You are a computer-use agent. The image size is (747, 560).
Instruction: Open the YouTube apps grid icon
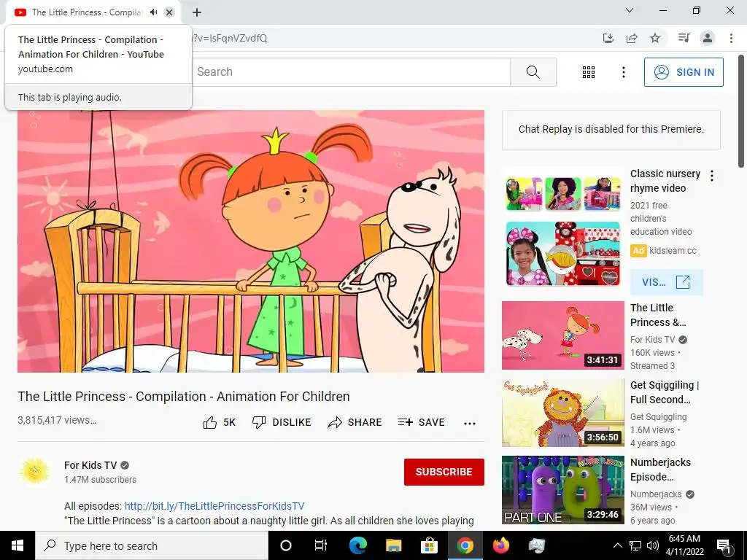[589, 72]
